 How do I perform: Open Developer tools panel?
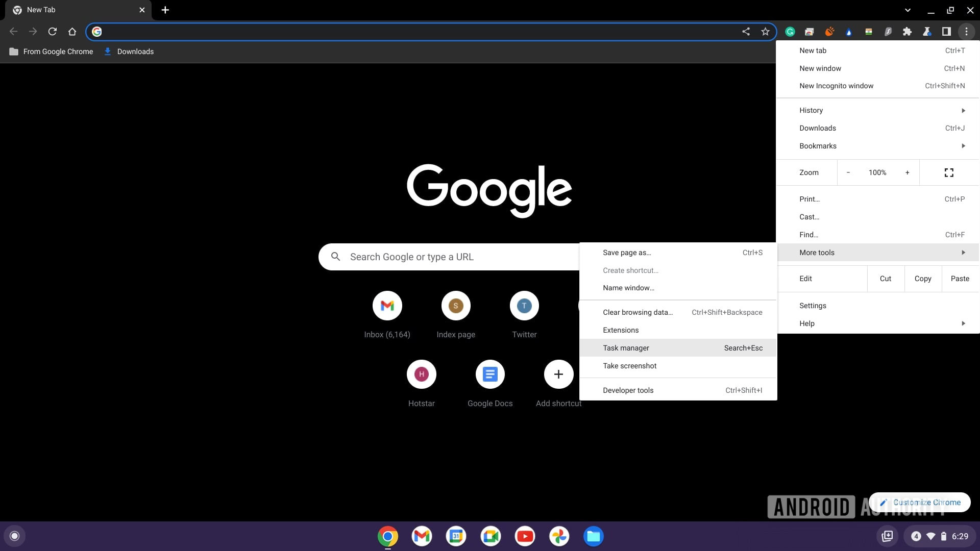(628, 390)
